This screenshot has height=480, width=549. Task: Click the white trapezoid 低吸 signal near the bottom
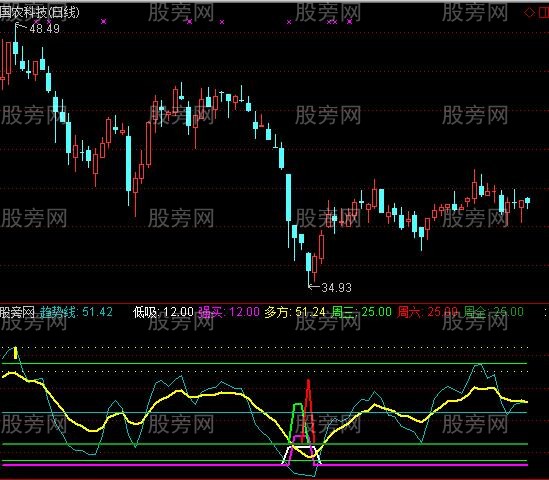pyautogui.click(x=301, y=455)
